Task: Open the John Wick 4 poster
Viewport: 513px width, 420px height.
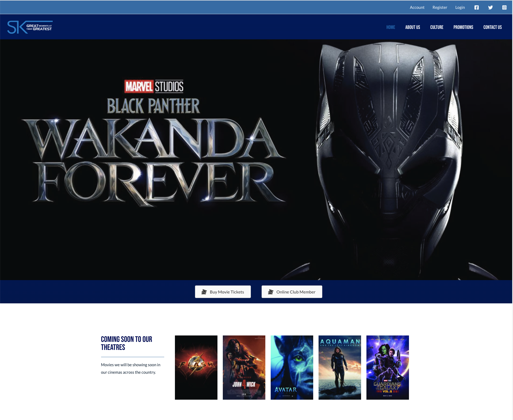Action: [x=244, y=368]
